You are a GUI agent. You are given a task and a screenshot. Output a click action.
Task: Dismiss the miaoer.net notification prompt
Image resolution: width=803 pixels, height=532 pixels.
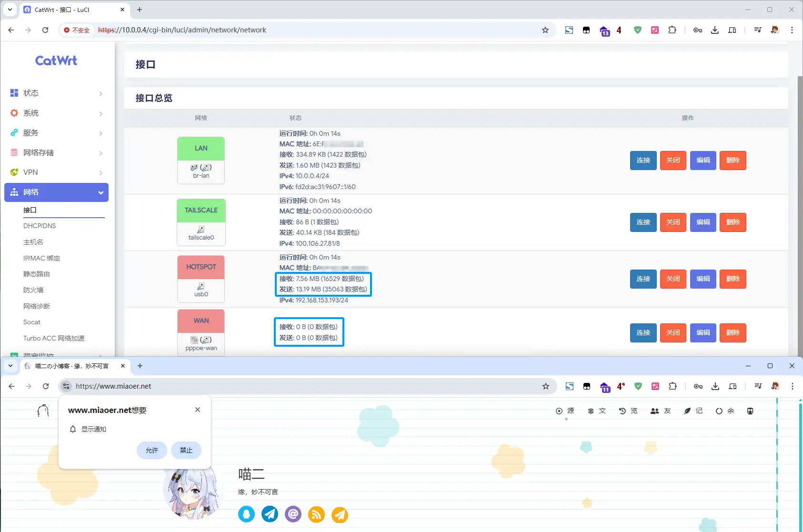pyautogui.click(x=198, y=410)
